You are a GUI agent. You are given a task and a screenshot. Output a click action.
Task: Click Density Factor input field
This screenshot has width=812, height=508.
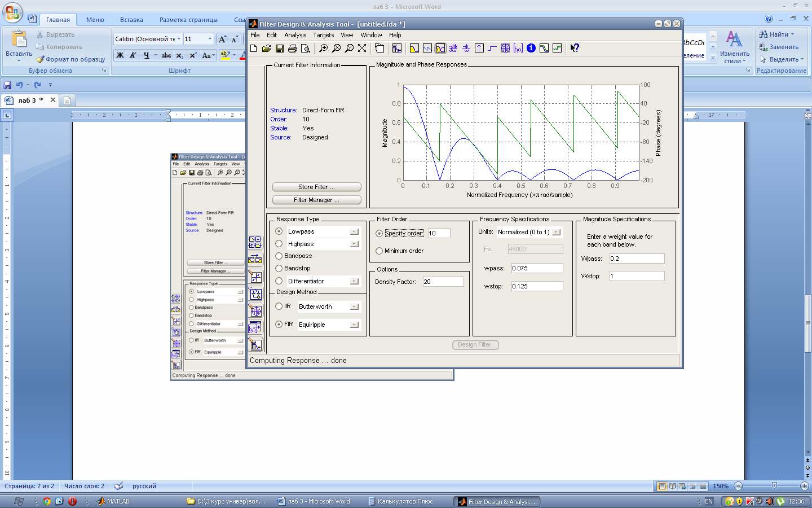443,282
